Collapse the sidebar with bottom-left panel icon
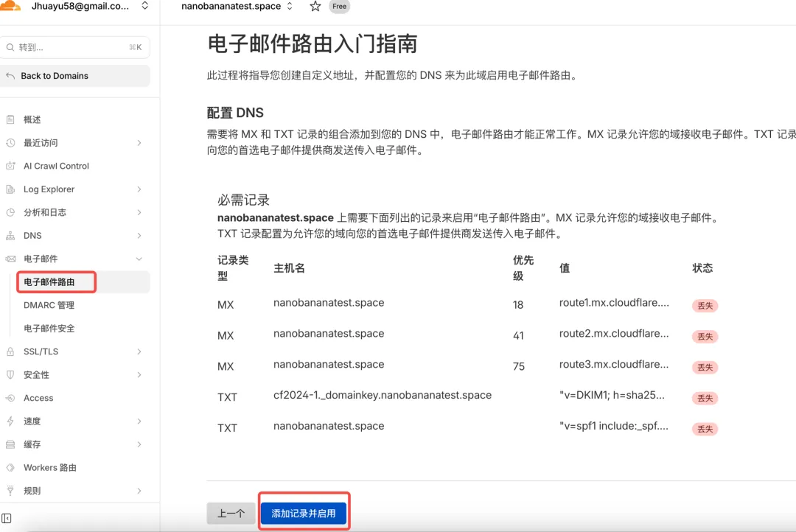Image resolution: width=796 pixels, height=532 pixels. click(x=6, y=518)
